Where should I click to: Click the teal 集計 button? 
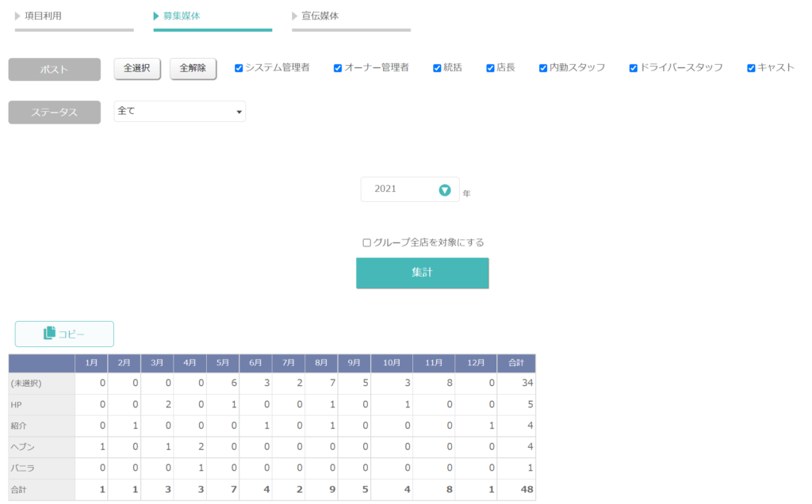(x=422, y=273)
